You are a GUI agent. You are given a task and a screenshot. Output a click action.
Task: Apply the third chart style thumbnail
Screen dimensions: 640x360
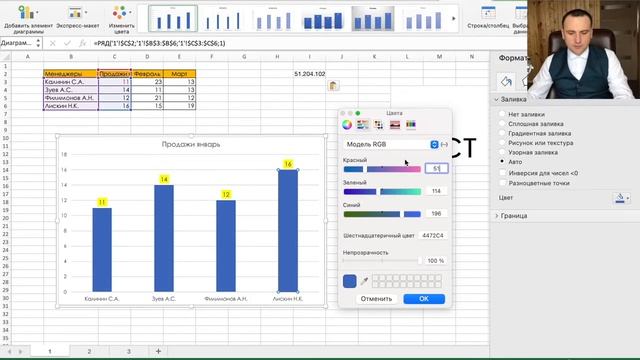[x=273, y=18]
